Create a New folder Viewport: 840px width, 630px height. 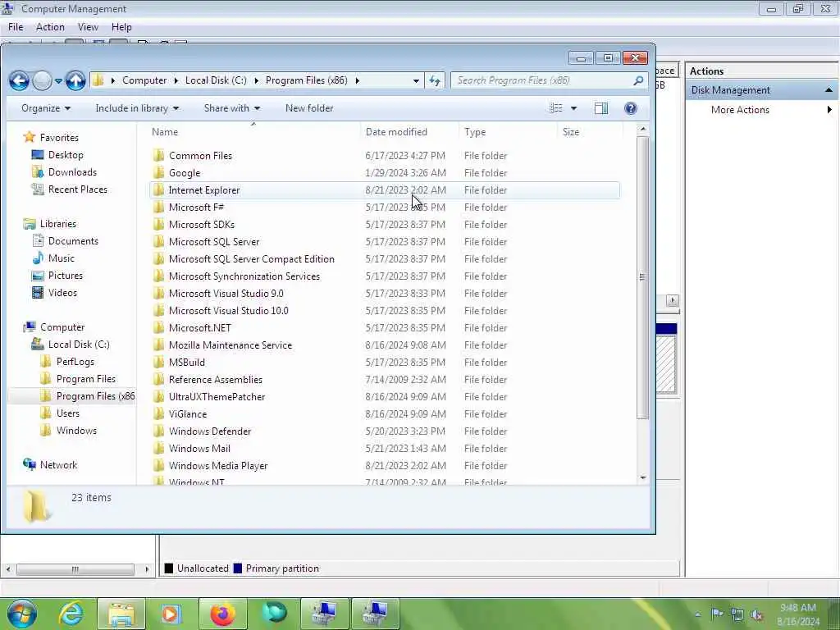(x=309, y=108)
